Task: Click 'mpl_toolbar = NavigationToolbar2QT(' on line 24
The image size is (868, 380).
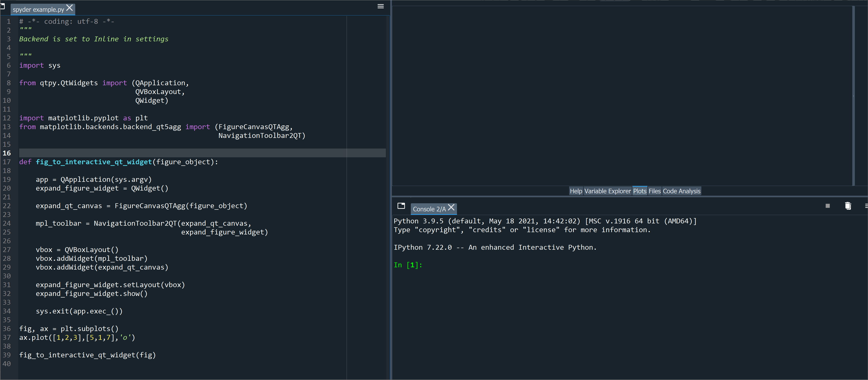Action: (x=108, y=223)
